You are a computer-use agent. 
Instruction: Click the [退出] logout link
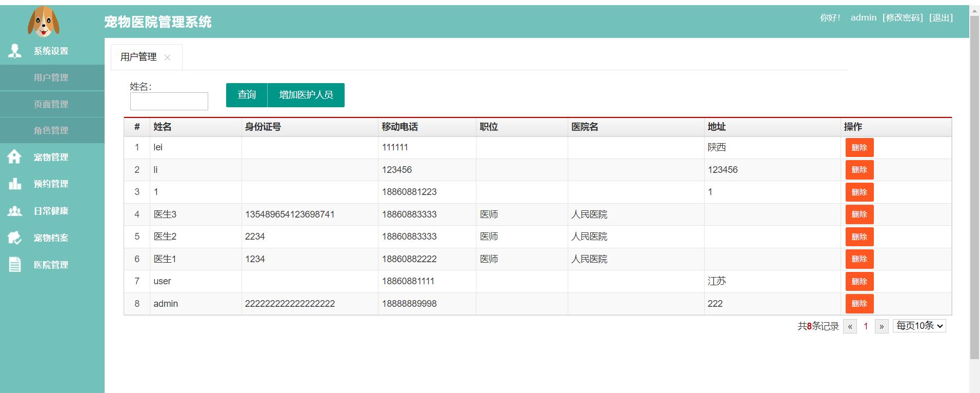(x=941, y=17)
